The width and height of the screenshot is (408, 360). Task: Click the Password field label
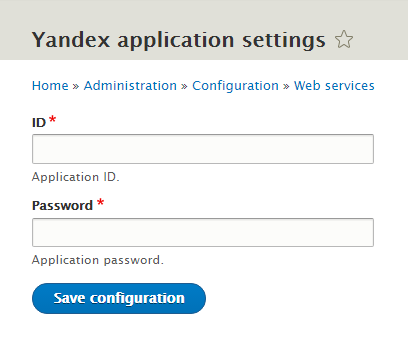[62, 205]
